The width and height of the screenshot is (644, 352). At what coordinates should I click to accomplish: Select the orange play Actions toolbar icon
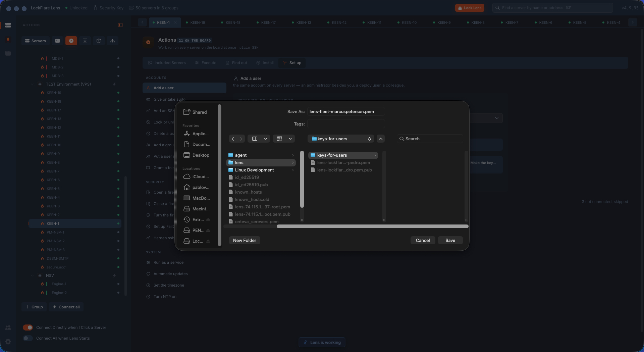coord(71,41)
